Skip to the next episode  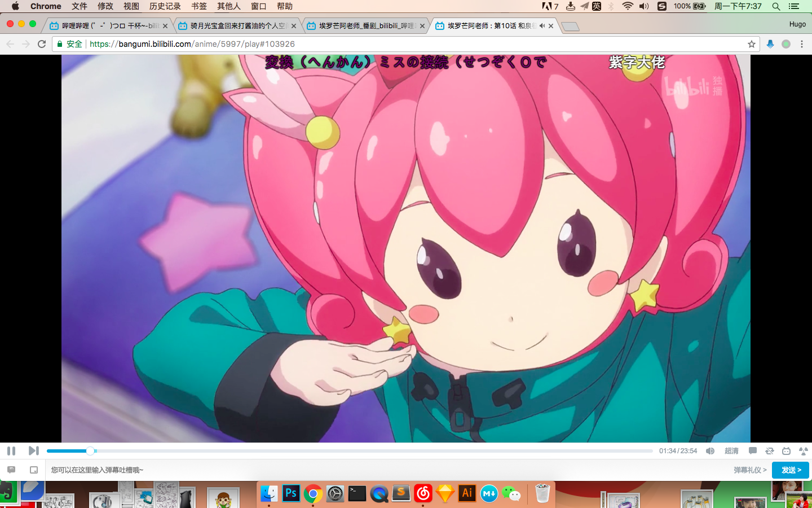tap(33, 450)
